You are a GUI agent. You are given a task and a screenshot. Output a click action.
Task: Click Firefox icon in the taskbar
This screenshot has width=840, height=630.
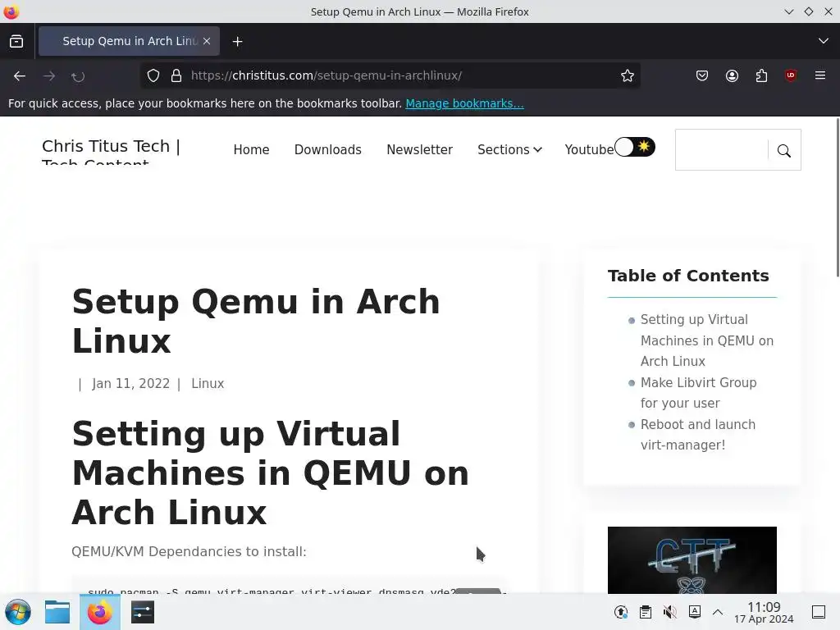click(99, 612)
